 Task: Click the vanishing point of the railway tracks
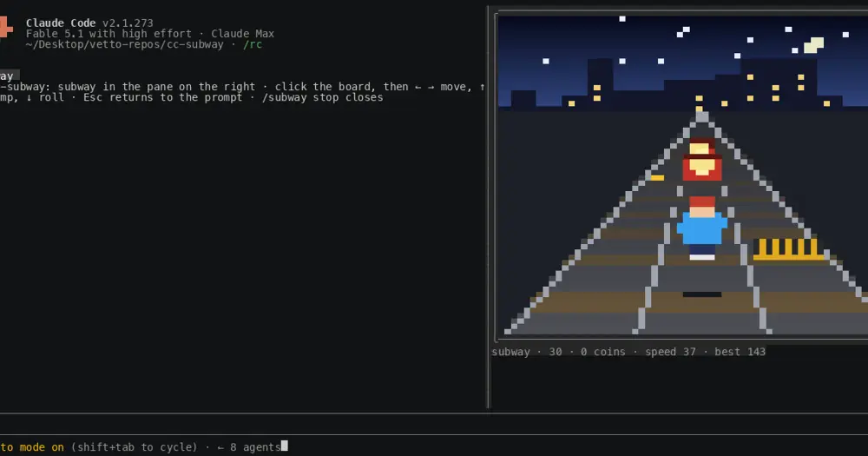[702, 116]
